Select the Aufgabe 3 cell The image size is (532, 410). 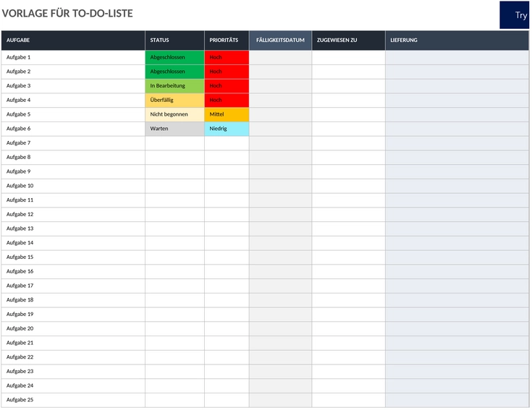click(73, 86)
